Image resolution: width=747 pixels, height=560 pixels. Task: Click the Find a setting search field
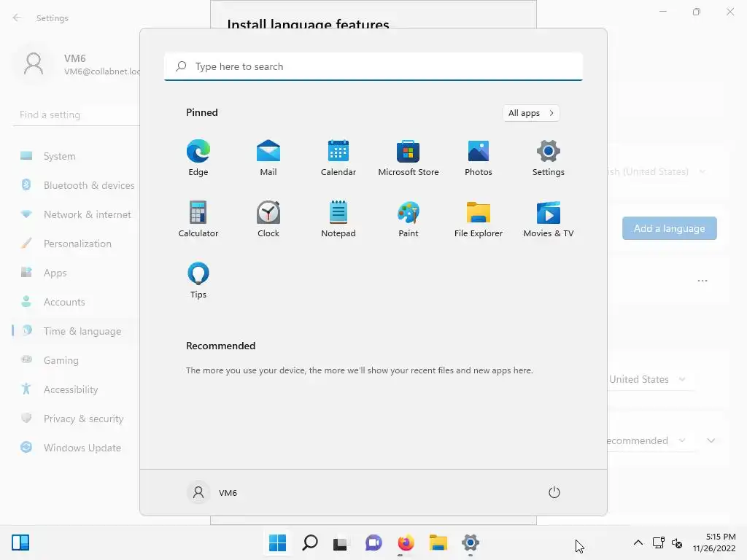76,114
